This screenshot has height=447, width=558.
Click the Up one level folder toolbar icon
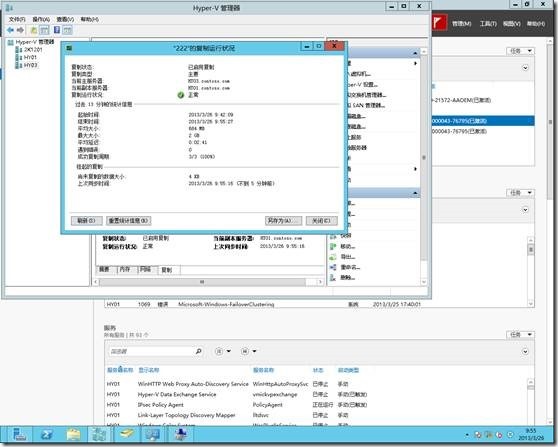point(34,30)
